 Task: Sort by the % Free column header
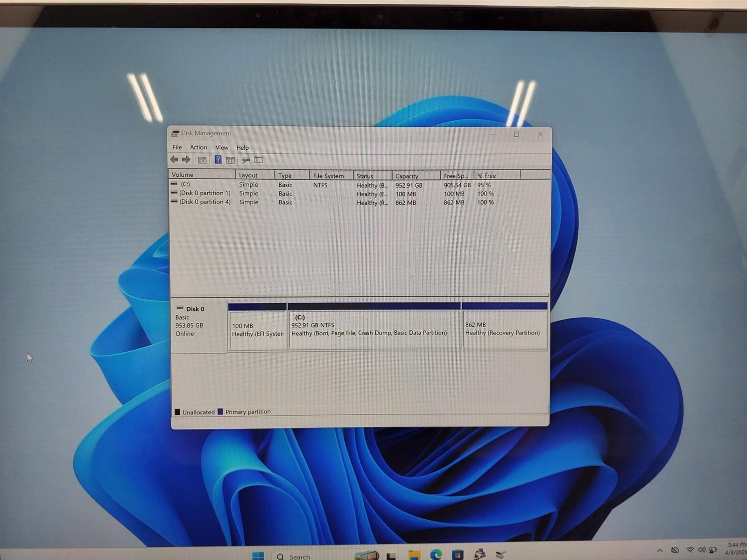497,175
